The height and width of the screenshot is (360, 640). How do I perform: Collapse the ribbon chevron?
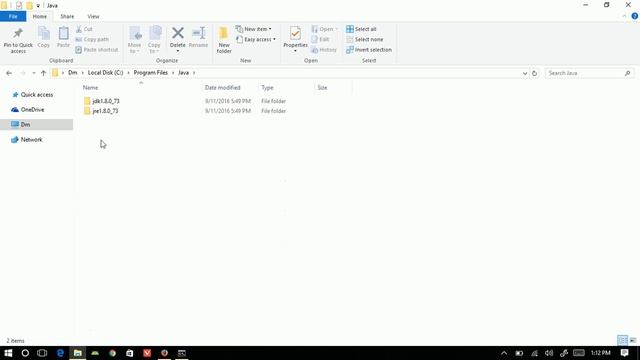point(624,16)
